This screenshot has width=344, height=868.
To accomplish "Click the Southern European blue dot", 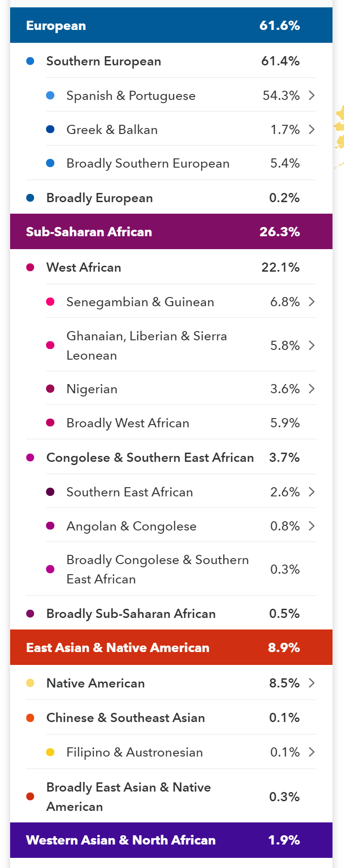I will click(30, 61).
